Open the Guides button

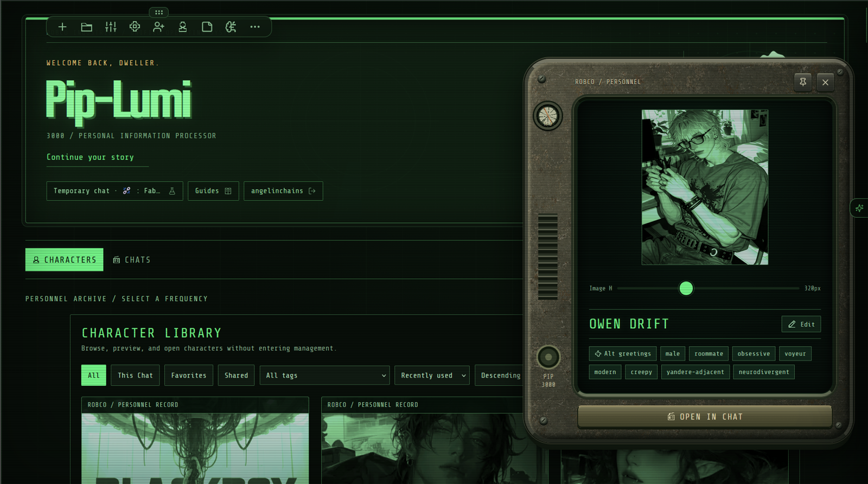pyautogui.click(x=213, y=191)
